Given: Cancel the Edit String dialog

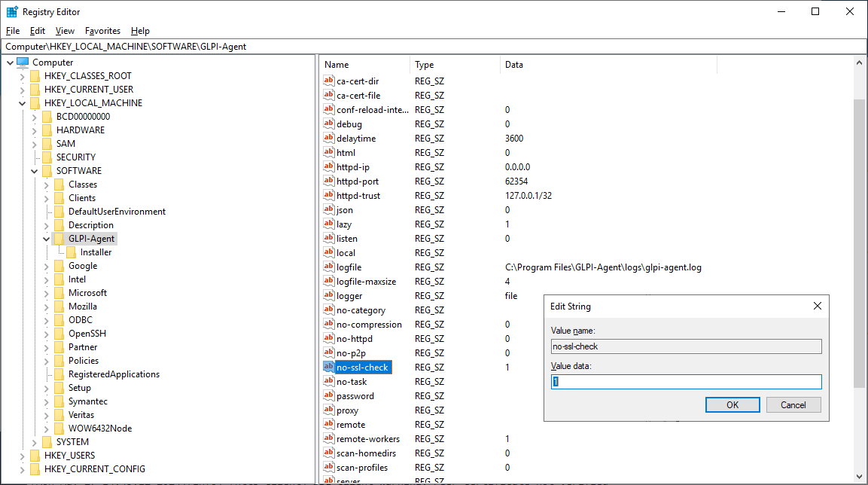Looking at the screenshot, I should pos(793,404).
